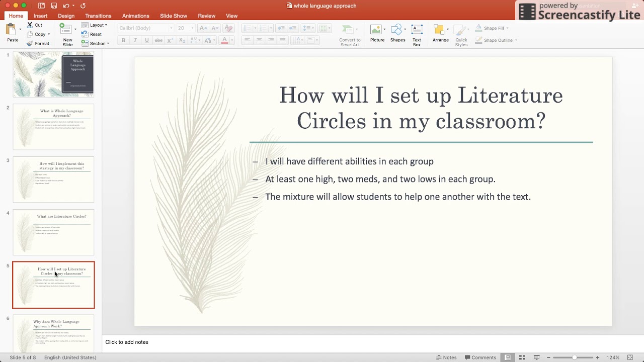Open the font name Calibri (Body) combo box

coord(146,28)
